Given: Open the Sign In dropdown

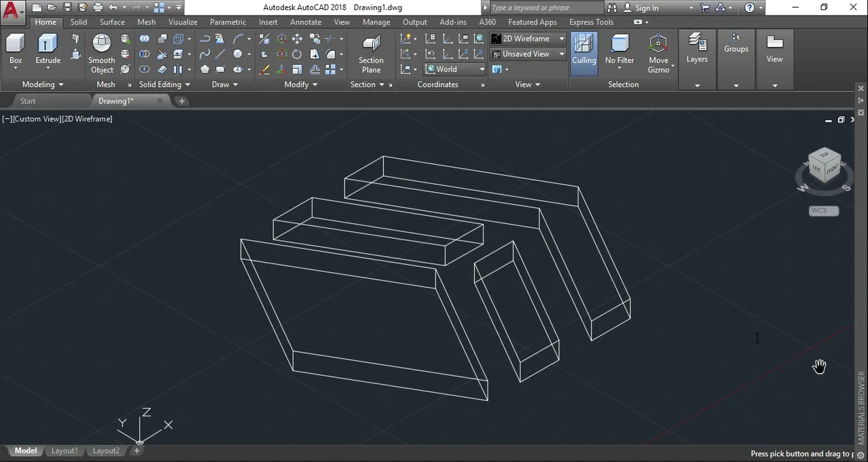Looking at the screenshot, I should point(658,8).
